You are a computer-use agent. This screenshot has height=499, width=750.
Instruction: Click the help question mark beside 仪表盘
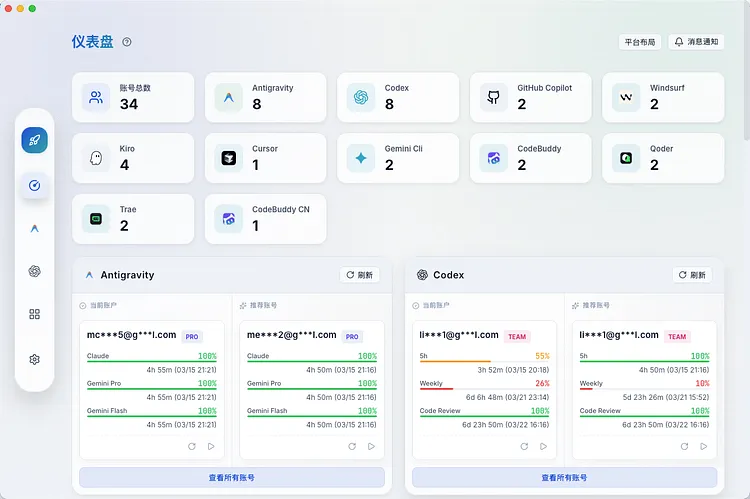click(x=127, y=42)
